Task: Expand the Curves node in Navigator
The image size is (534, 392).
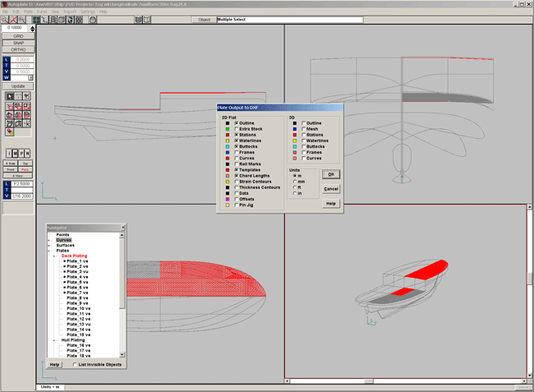Action: [48, 241]
